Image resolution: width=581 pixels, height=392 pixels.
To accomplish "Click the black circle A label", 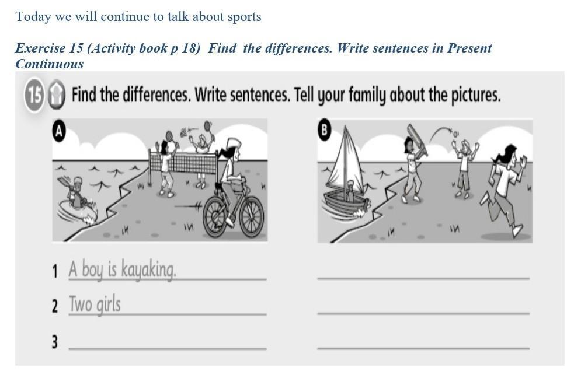I will click(x=59, y=131).
